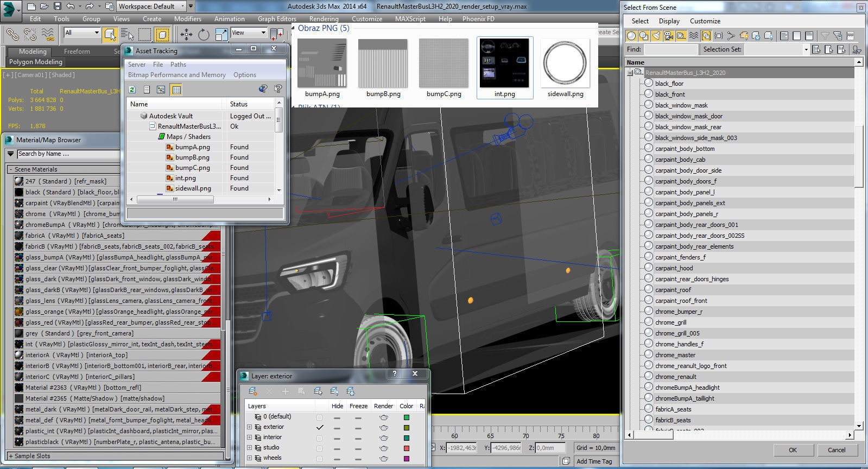Activate Select and Move tool
868x469 pixels.
pyautogui.click(x=186, y=35)
